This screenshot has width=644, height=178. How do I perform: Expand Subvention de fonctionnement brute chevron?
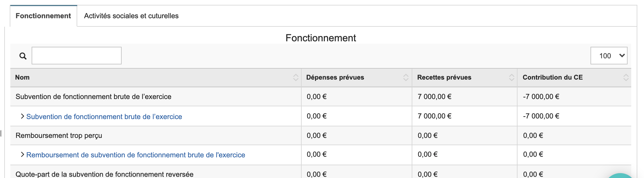coord(22,116)
